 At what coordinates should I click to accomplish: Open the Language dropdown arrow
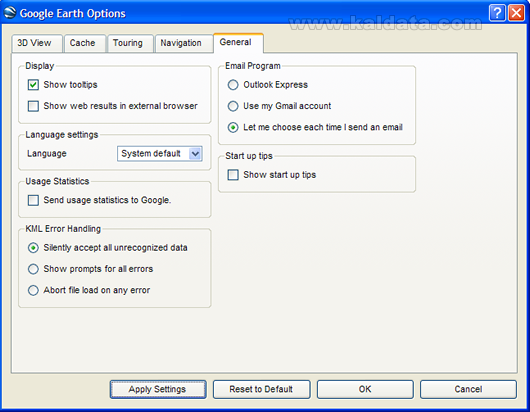point(195,154)
